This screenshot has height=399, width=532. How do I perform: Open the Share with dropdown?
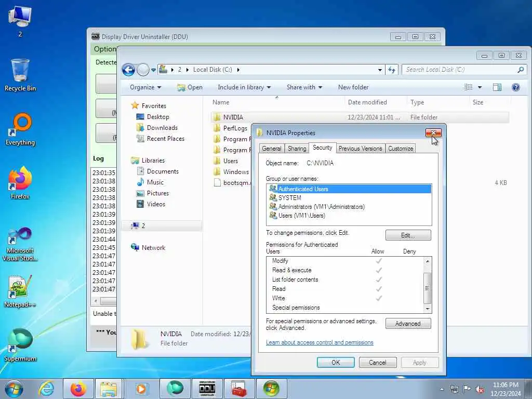pos(304,87)
